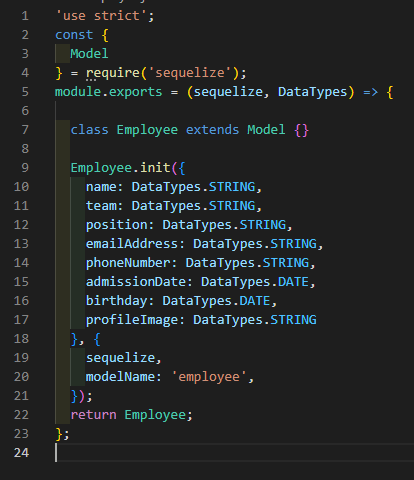This screenshot has width=414, height=480.
Task: Click 'STRING' on the profileImage line
Action: coord(293,320)
